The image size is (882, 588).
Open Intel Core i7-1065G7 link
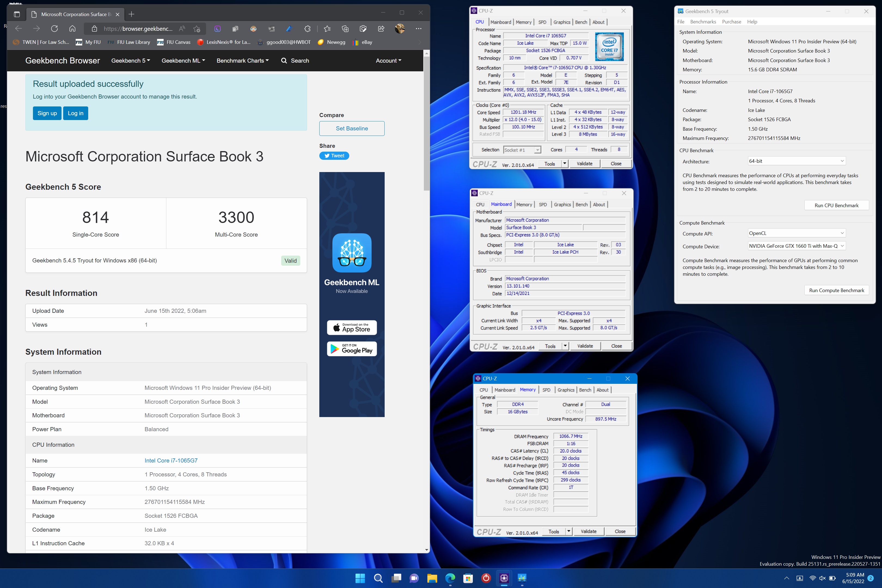171,461
